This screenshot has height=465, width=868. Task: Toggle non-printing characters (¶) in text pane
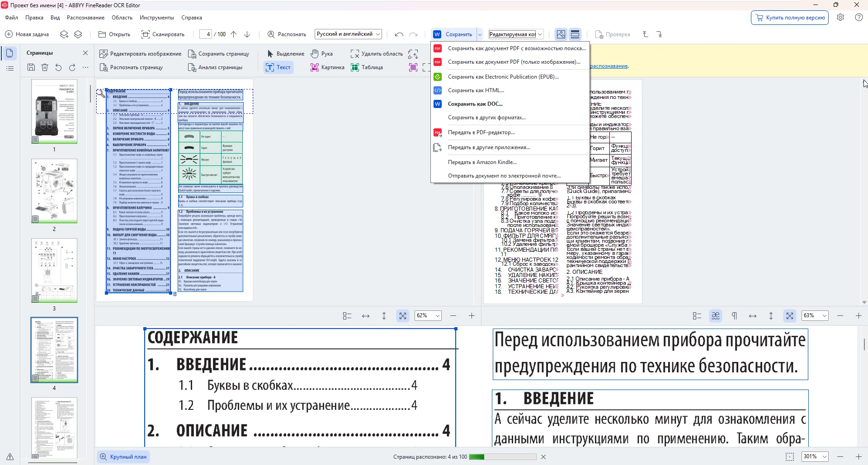[x=734, y=316]
